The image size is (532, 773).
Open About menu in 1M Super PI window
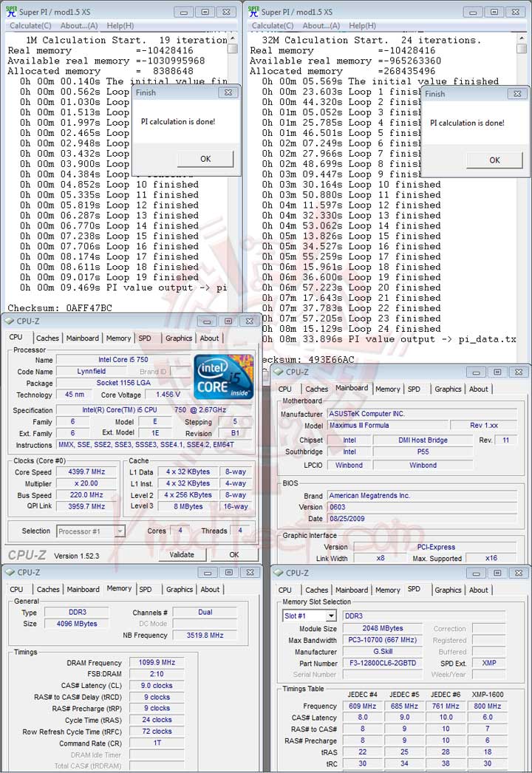(79, 26)
